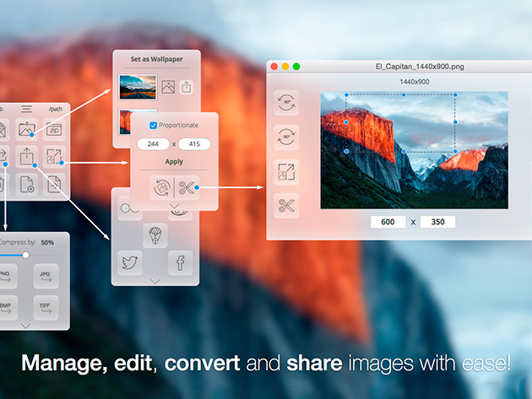Expand the share panel chevron below the Twitter icon
This screenshot has width=532, height=399.
tap(155, 282)
